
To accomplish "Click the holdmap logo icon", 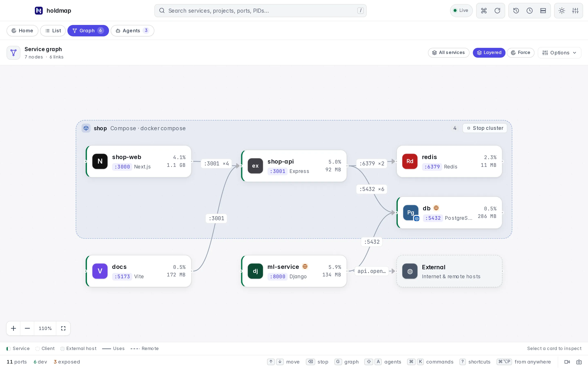I will point(39,10).
